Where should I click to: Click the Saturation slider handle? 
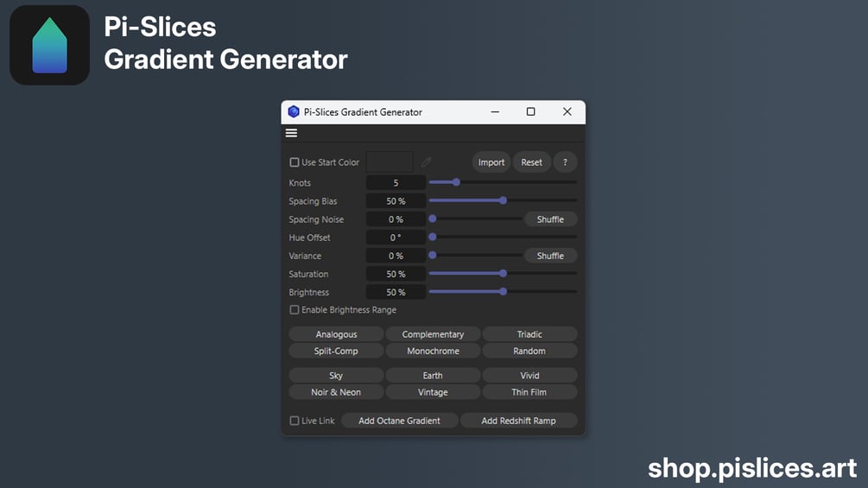(503, 273)
